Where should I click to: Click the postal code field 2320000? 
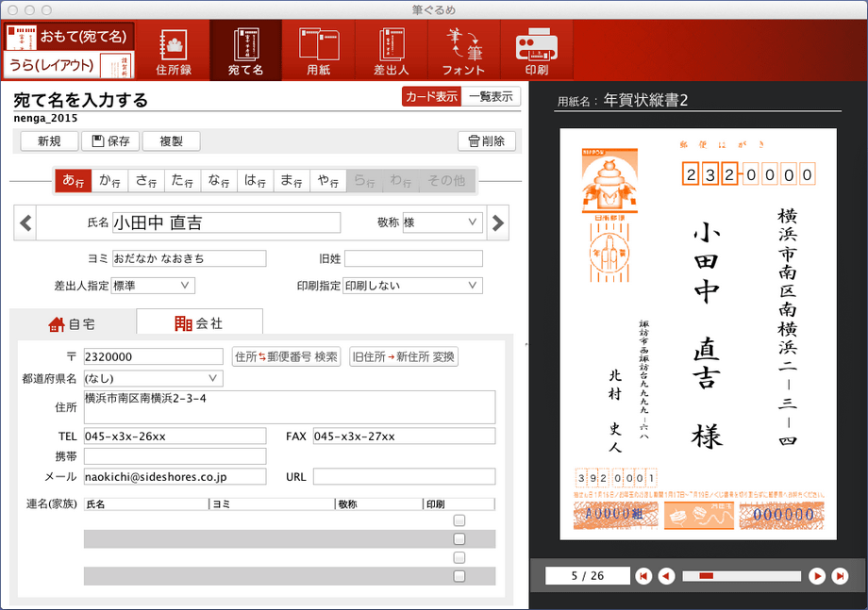tap(154, 356)
